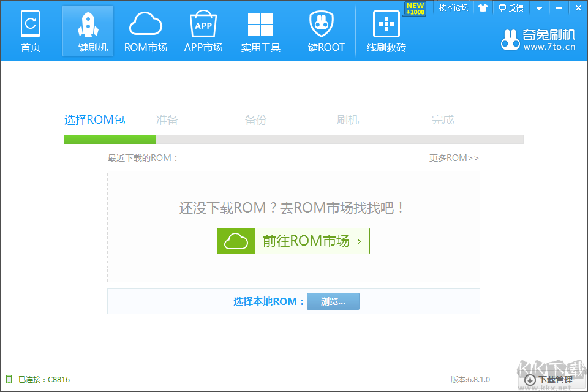Click the connected phone status icon
This screenshot has width=588, height=392.
click(9, 379)
